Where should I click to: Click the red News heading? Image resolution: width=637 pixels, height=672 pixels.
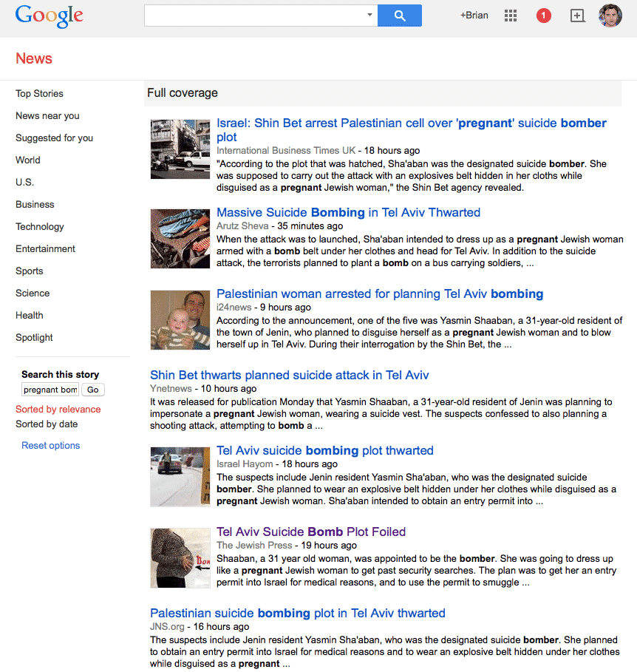(x=34, y=58)
